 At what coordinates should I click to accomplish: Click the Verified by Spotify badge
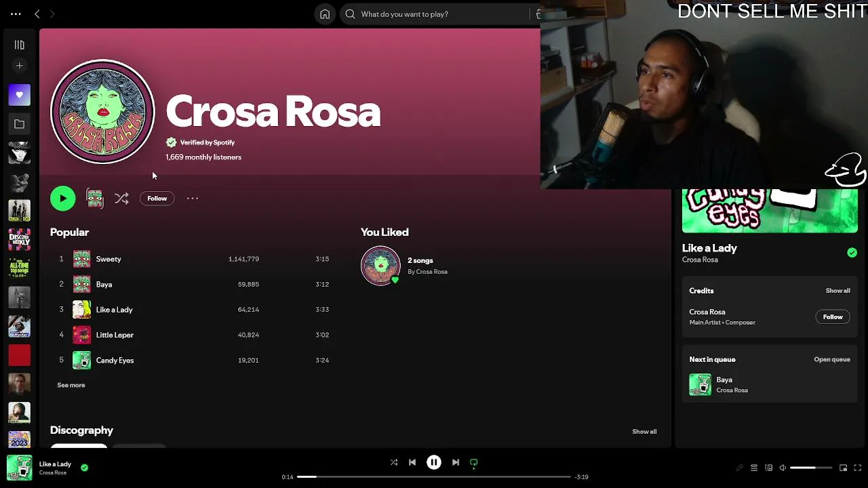(201, 142)
